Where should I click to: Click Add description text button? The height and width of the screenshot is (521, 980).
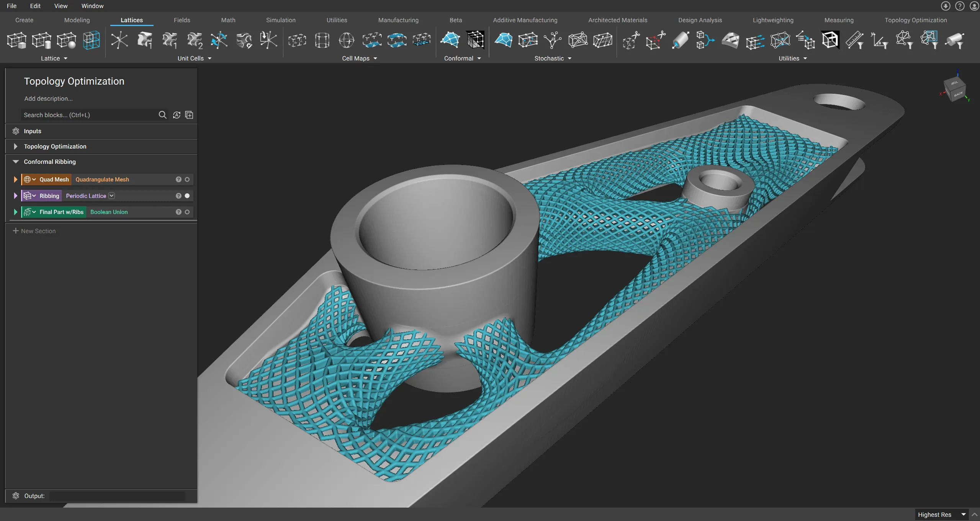click(48, 98)
